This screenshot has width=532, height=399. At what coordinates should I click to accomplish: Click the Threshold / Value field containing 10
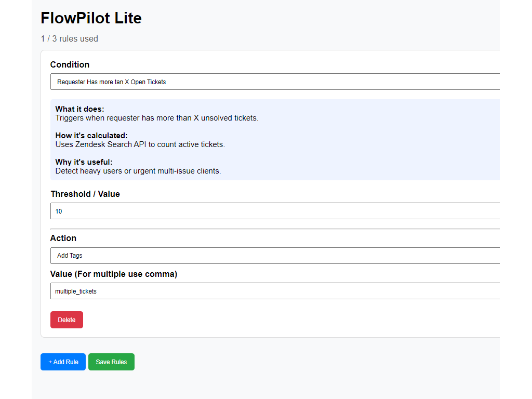pos(275,211)
